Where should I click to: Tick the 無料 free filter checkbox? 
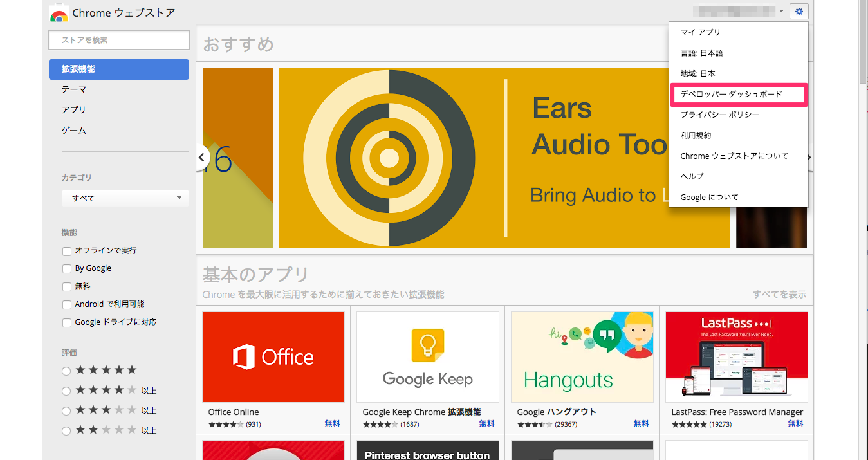coord(67,287)
